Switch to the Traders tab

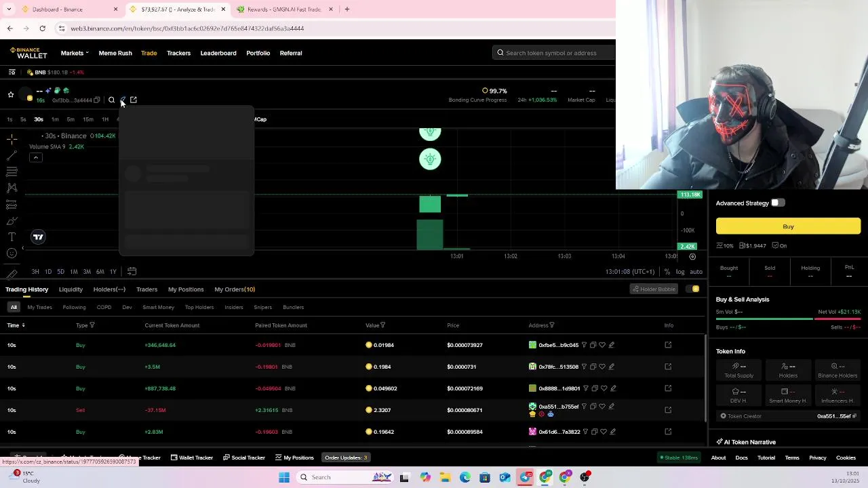coord(146,289)
